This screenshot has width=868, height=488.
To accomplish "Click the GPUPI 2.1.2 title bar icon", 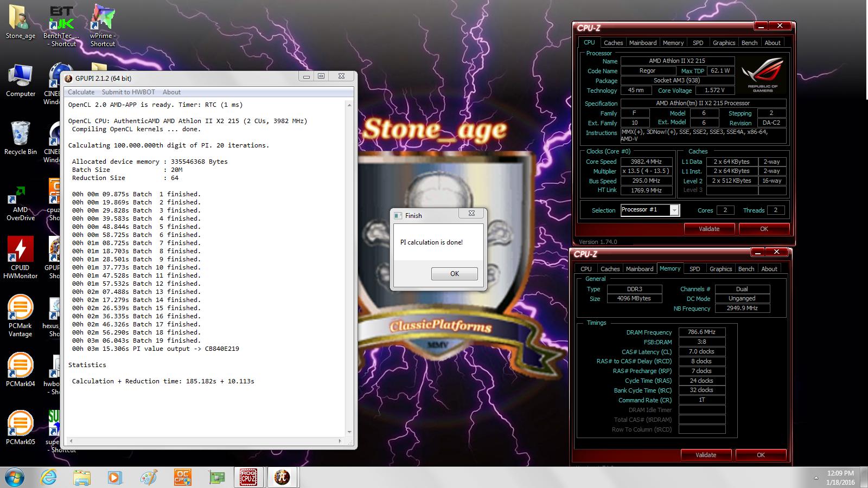I will (69, 79).
